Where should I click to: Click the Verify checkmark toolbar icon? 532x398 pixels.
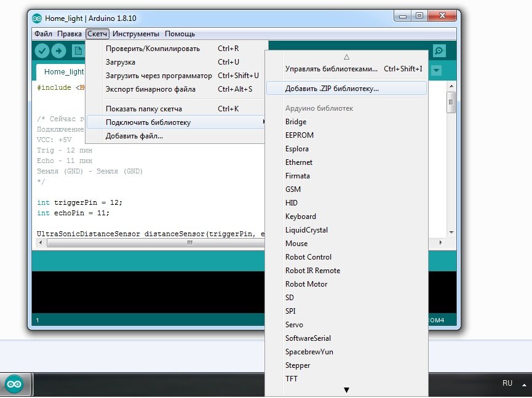pyautogui.click(x=42, y=51)
